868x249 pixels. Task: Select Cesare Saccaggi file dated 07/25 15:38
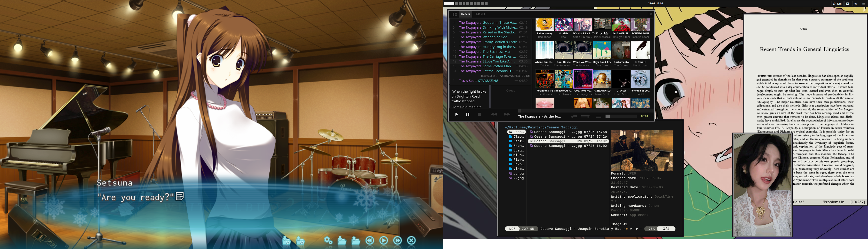[x=568, y=132]
